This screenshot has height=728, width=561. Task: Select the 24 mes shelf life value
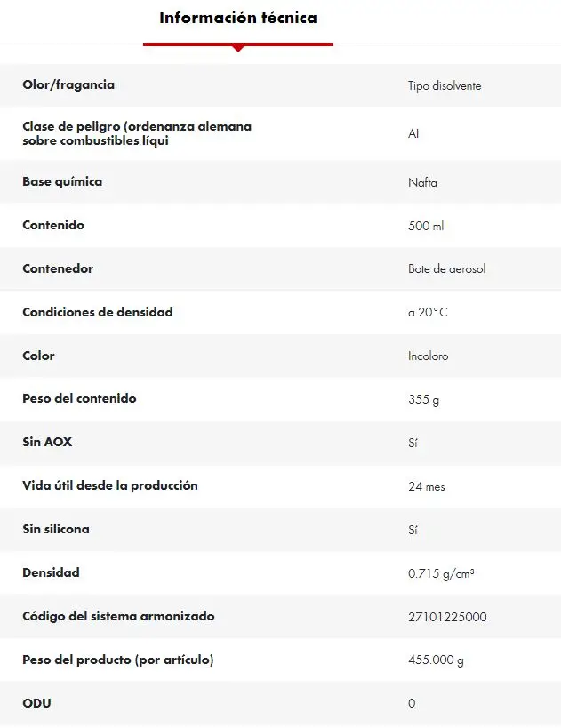[427, 487]
